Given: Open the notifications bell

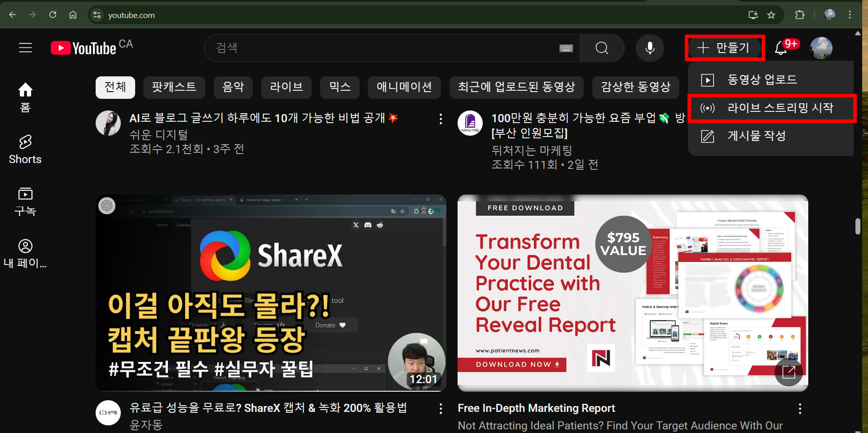Looking at the screenshot, I should tap(781, 48).
